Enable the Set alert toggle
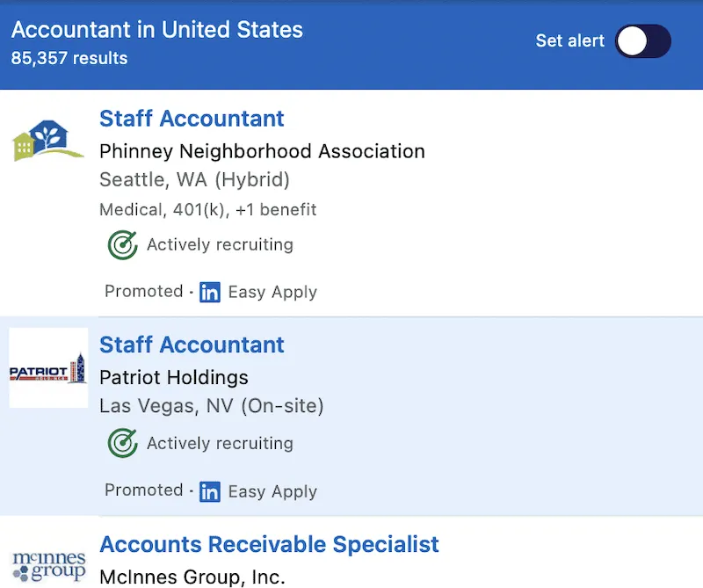Screen dimensions: 703x588 click(x=644, y=40)
